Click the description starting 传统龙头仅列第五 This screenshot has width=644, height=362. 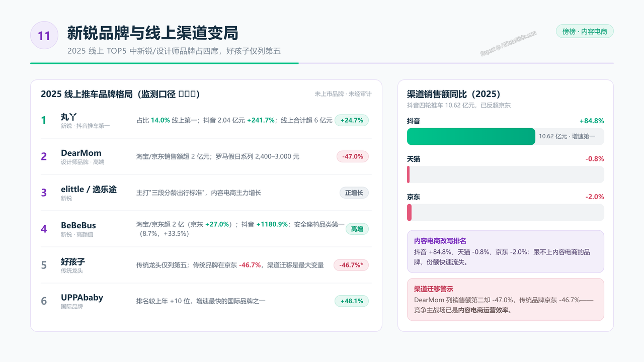pyautogui.click(x=230, y=265)
